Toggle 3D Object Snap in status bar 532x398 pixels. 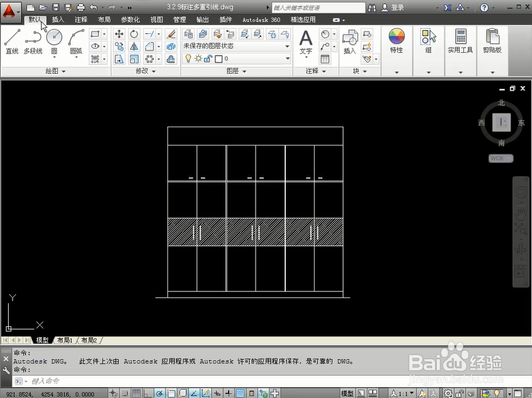coord(182,393)
